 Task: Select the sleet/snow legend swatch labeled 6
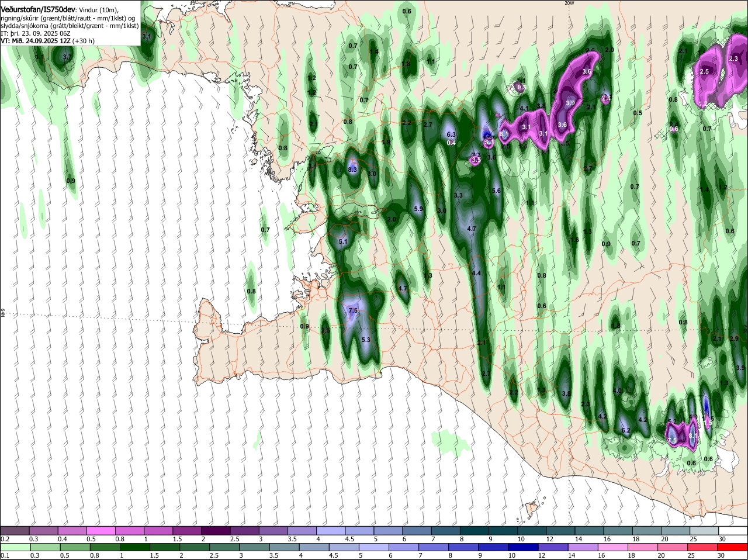[416, 531]
